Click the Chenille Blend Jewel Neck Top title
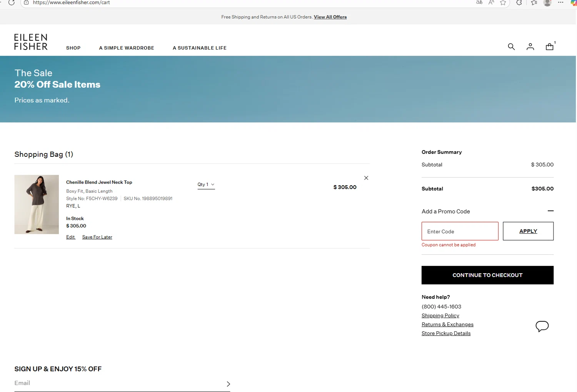The image size is (577, 392). [x=99, y=182]
